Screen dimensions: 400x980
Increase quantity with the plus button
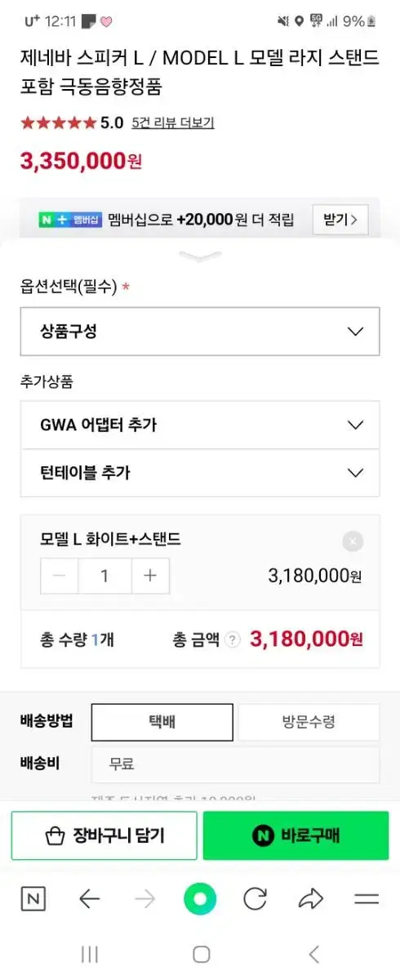coord(150,575)
